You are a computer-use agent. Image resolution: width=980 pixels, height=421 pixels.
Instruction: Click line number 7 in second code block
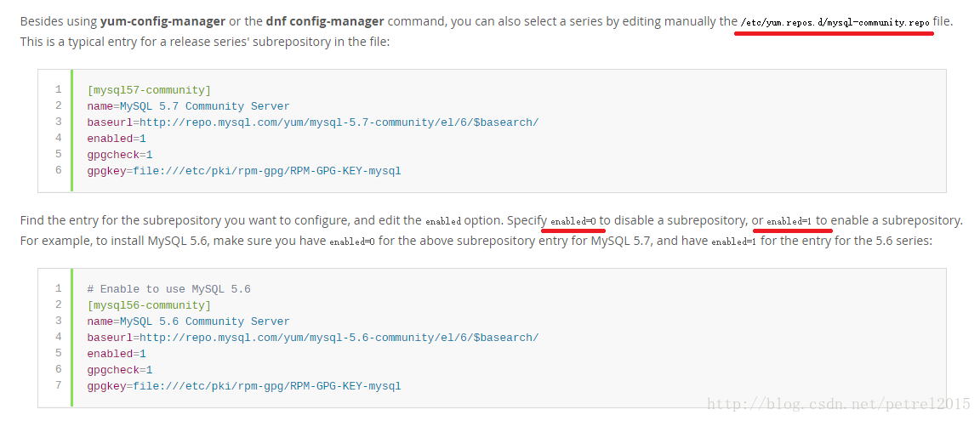tap(58, 384)
